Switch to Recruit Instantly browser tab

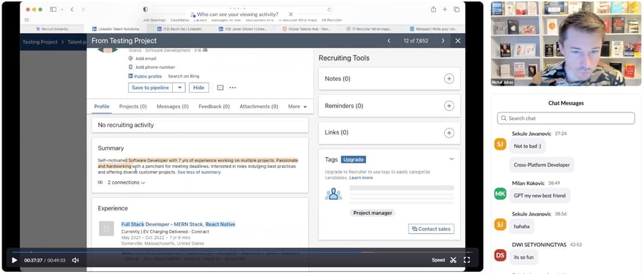53,29
